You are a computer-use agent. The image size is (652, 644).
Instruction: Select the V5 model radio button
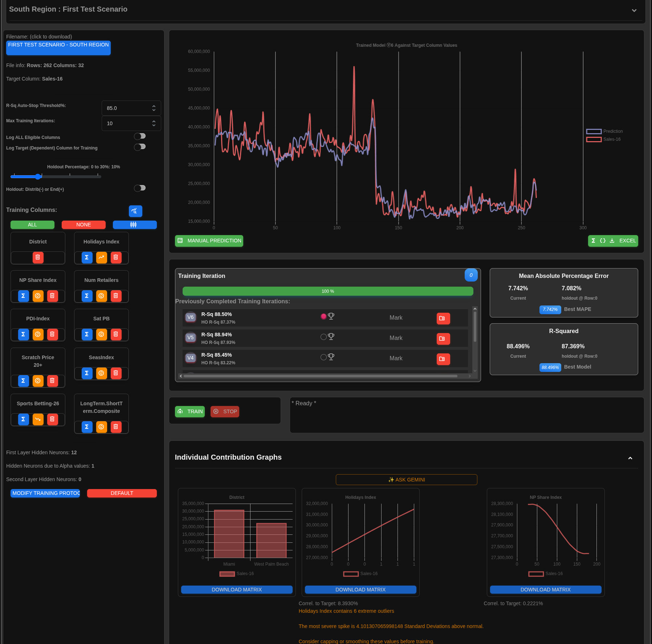pos(323,337)
